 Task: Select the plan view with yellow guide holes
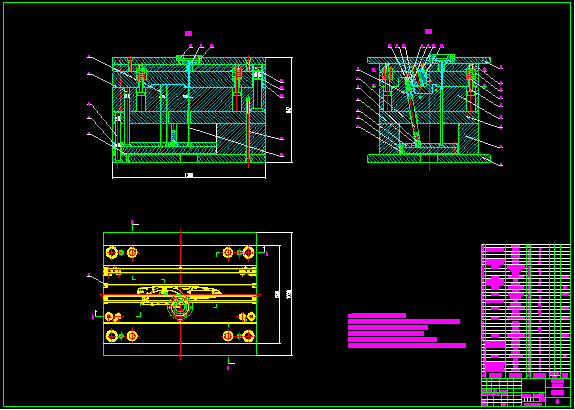180,294
